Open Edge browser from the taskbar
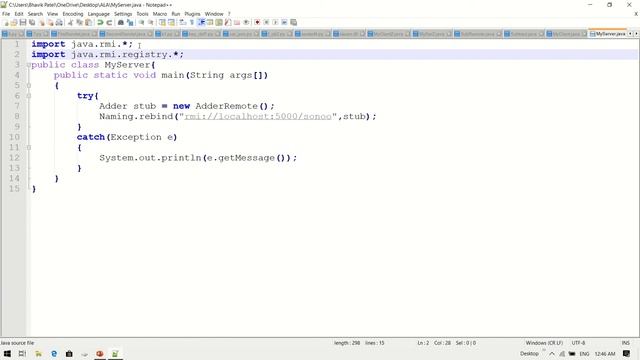Image resolution: width=640 pixels, height=360 pixels. click(54, 354)
